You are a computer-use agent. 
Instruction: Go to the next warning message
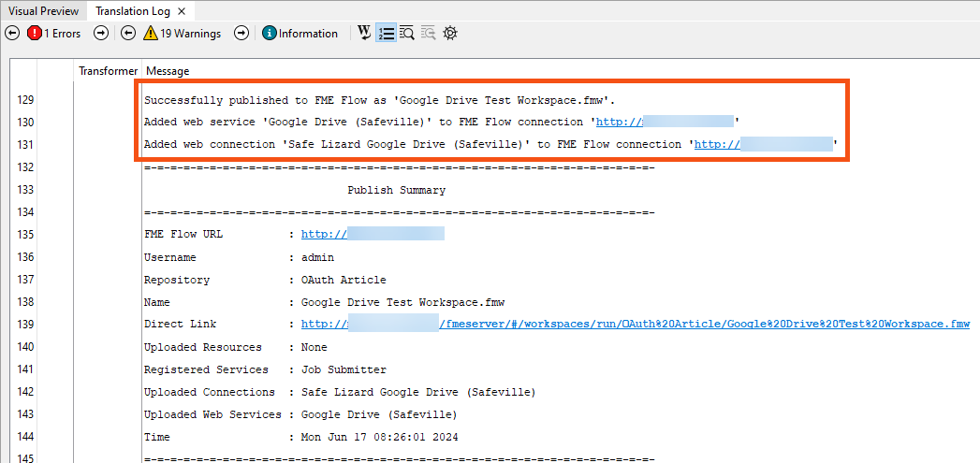pos(241,34)
